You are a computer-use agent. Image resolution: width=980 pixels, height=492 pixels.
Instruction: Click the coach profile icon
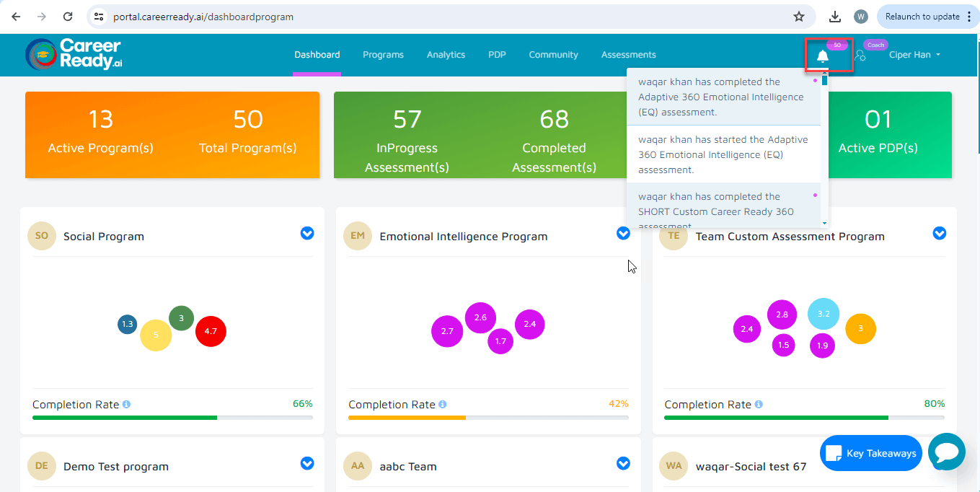click(x=860, y=56)
